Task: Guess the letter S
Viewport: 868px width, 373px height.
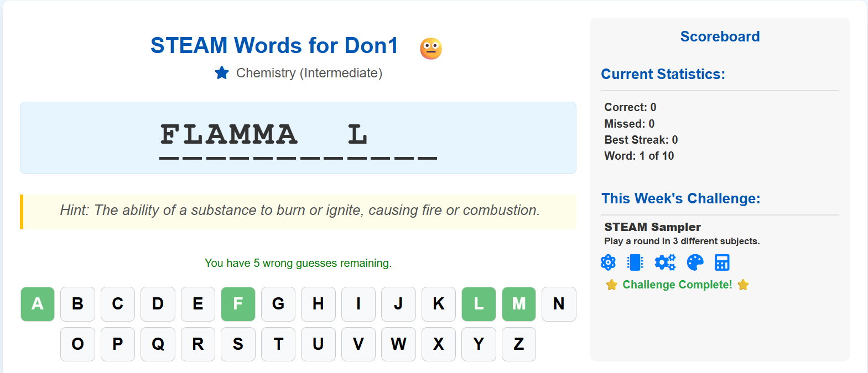Action: tap(238, 344)
